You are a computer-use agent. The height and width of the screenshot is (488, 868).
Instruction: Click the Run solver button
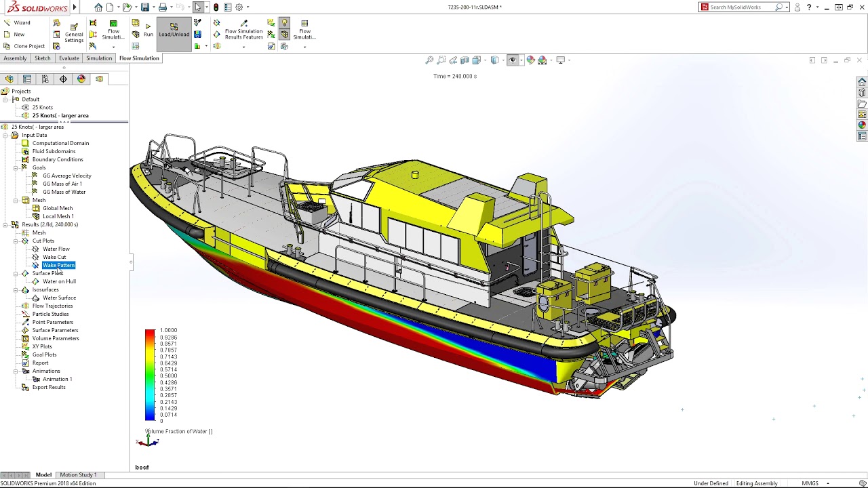[x=148, y=30]
